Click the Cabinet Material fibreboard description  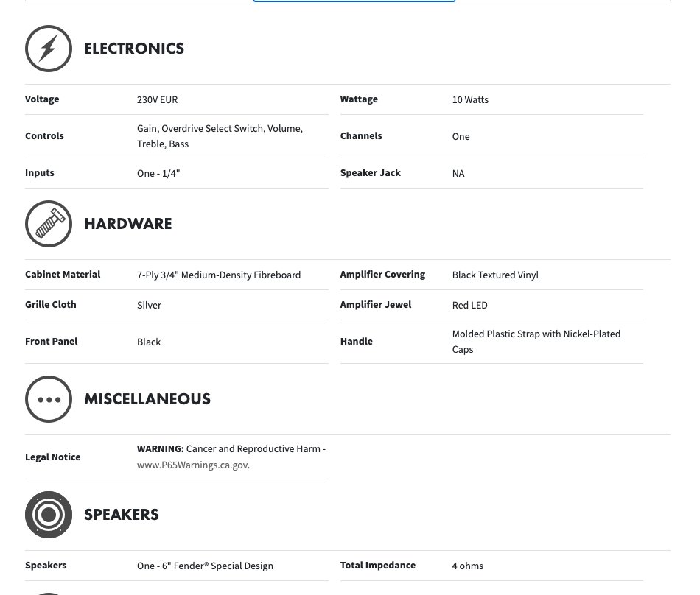click(219, 275)
